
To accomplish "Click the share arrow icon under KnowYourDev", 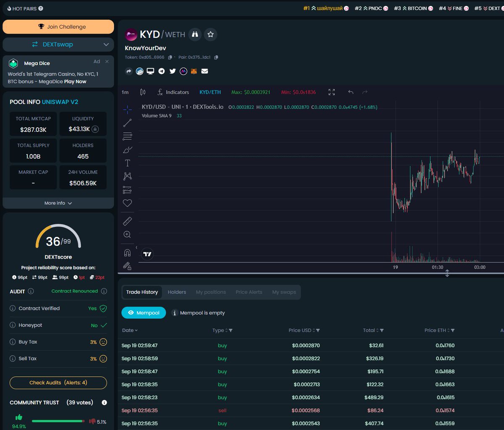I will coord(129,71).
